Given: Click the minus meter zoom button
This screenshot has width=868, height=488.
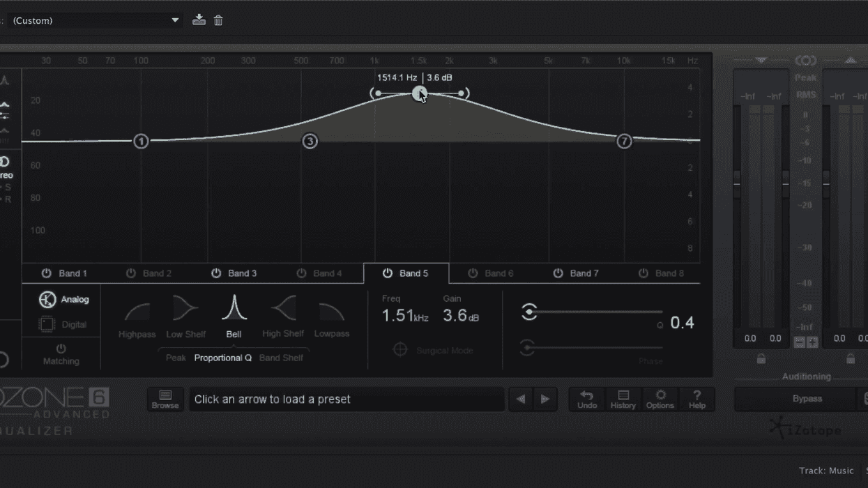Looking at the screenshot, I should [x=800, y=342].
